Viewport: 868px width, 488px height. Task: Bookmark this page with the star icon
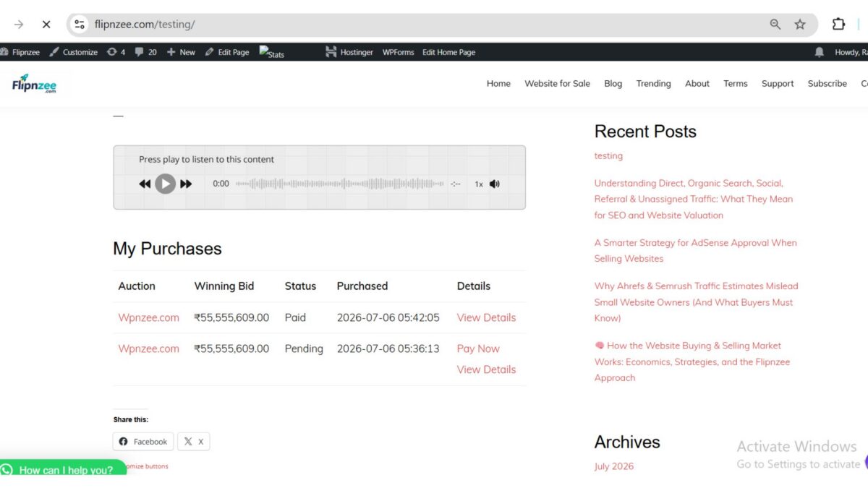click(800, 25)
